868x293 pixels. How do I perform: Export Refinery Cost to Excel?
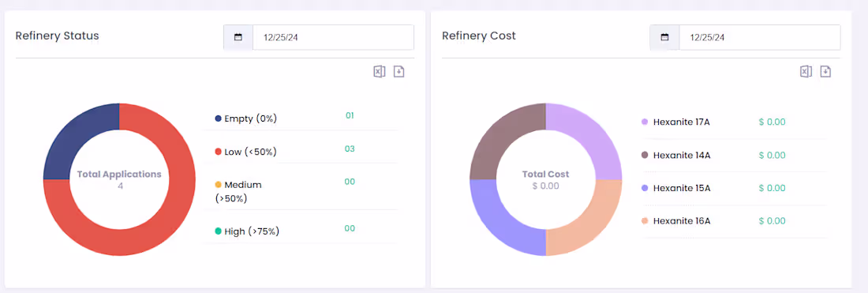(x=806, y=71)
